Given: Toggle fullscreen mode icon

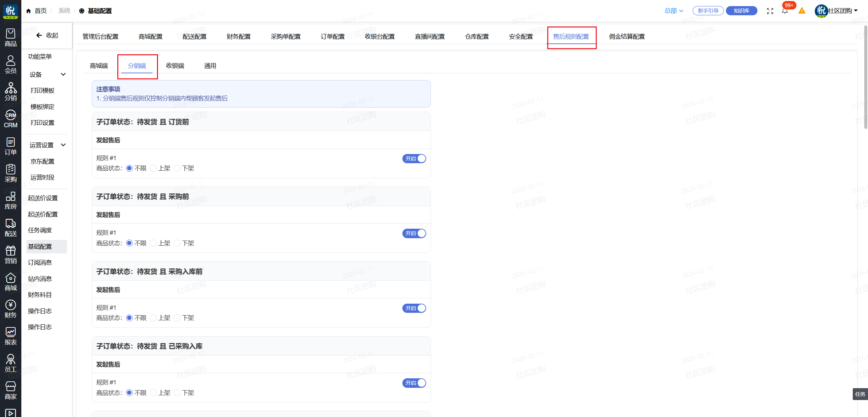Looking at the screenshot, I should coord(770,11).
